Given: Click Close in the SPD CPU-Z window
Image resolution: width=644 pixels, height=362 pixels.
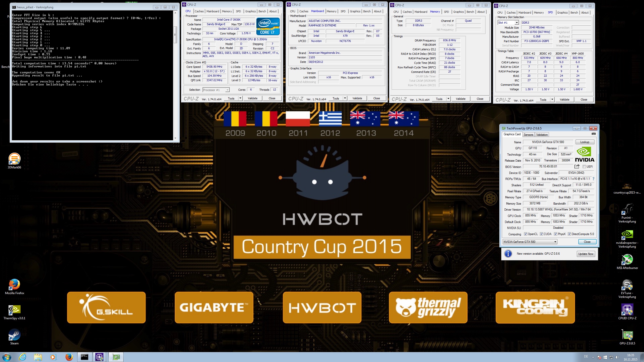Looking at the screenshot, I should point(584,100).
